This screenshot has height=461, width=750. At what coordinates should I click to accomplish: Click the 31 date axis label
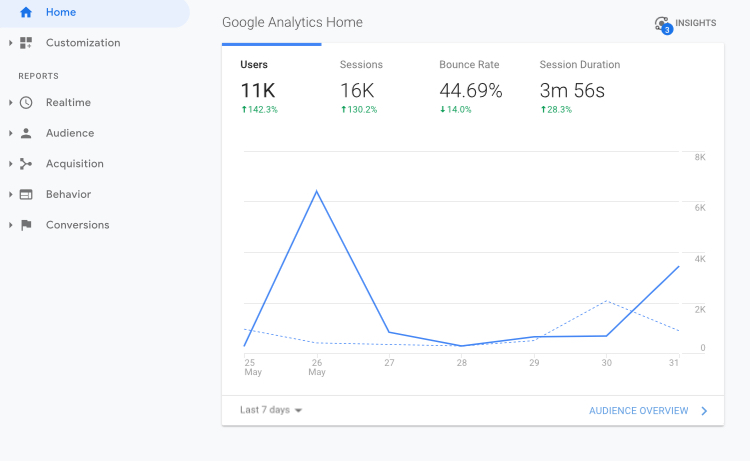673,363
